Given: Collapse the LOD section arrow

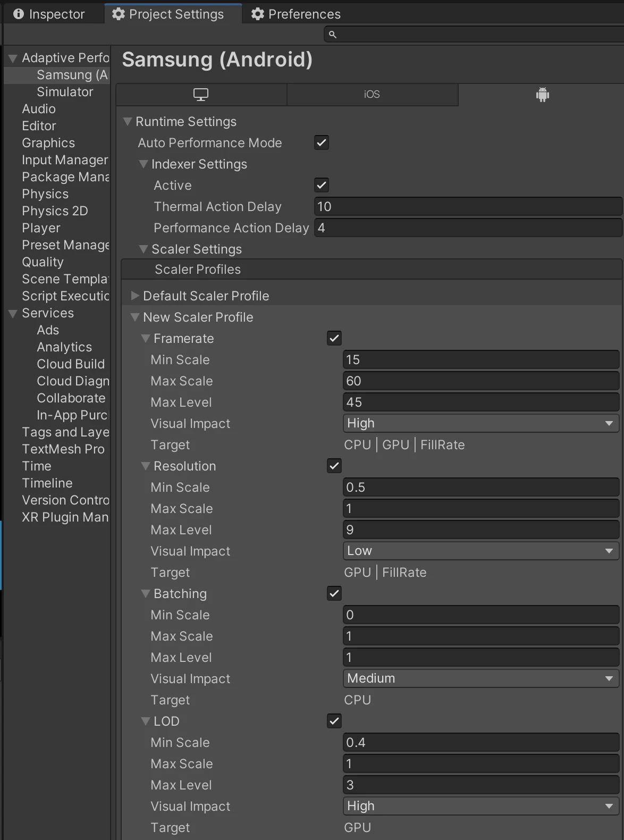Looking at the screenshot, I should tap(146, 721).
